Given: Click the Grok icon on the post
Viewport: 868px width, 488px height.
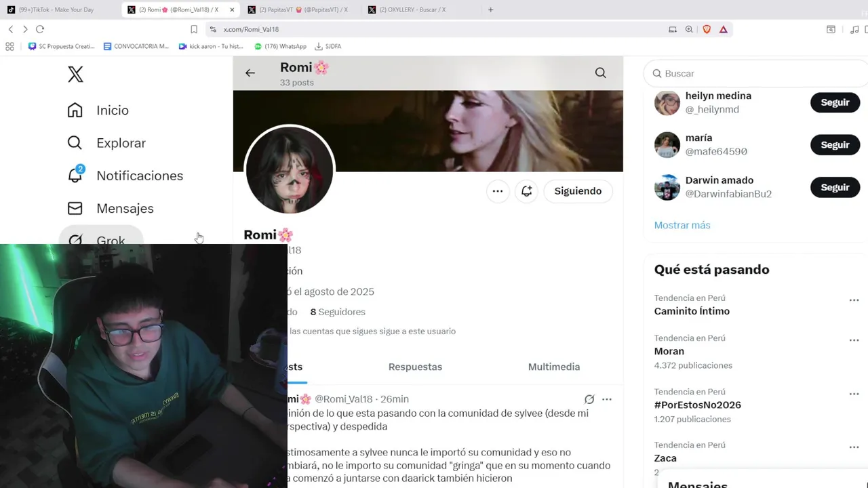Looking at the screenshot, I should click(x=589, y=399).
